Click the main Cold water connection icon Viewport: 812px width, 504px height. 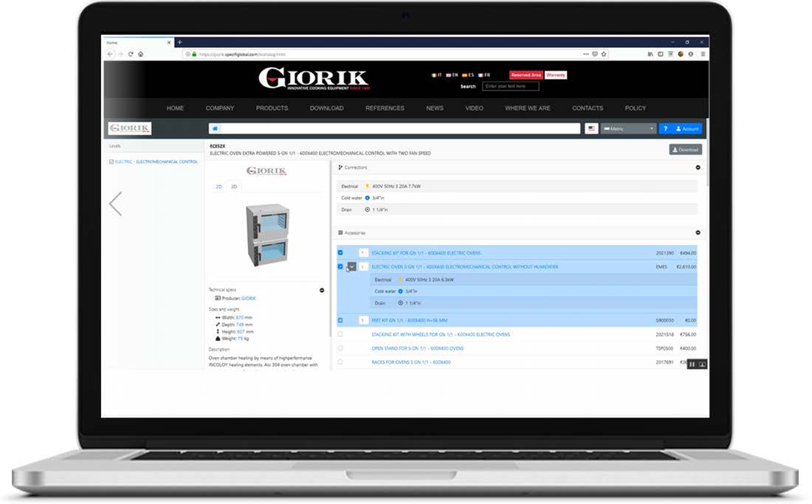[367, 198]
